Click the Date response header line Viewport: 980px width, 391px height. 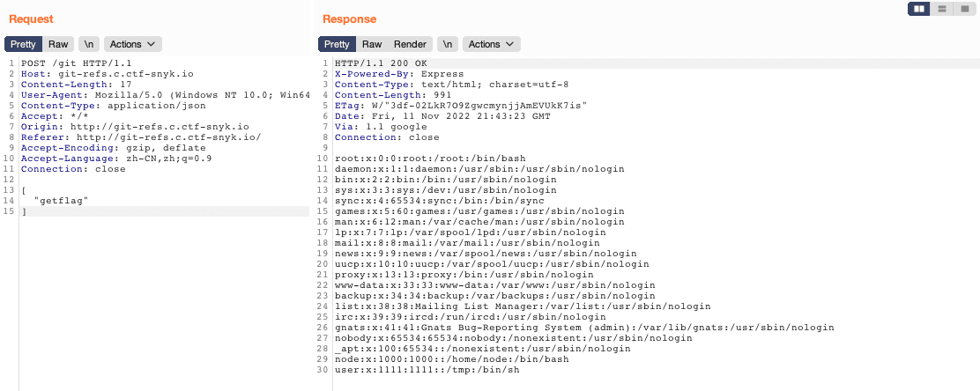(x=443, y=116)
